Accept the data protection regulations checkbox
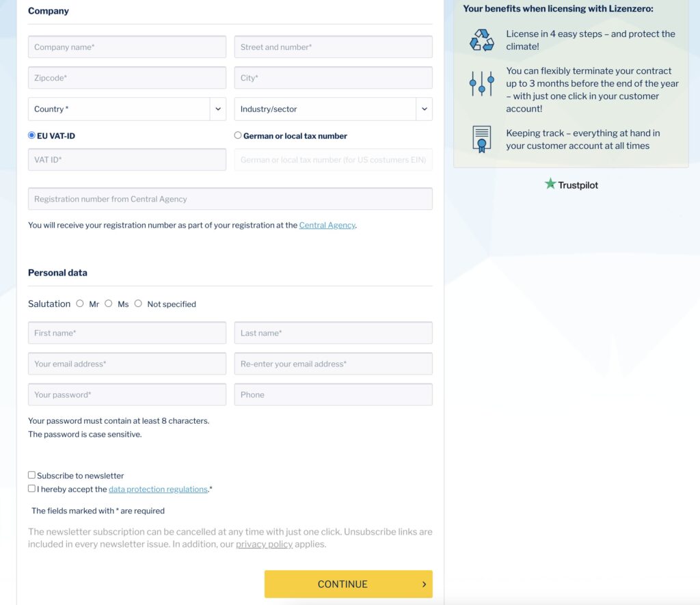The width and height of the screenshot is (700, 605). click(31, 489)
